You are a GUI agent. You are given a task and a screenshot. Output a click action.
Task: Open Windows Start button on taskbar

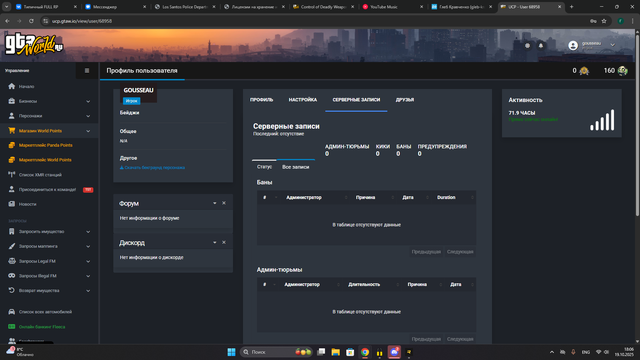pos(231,352)
